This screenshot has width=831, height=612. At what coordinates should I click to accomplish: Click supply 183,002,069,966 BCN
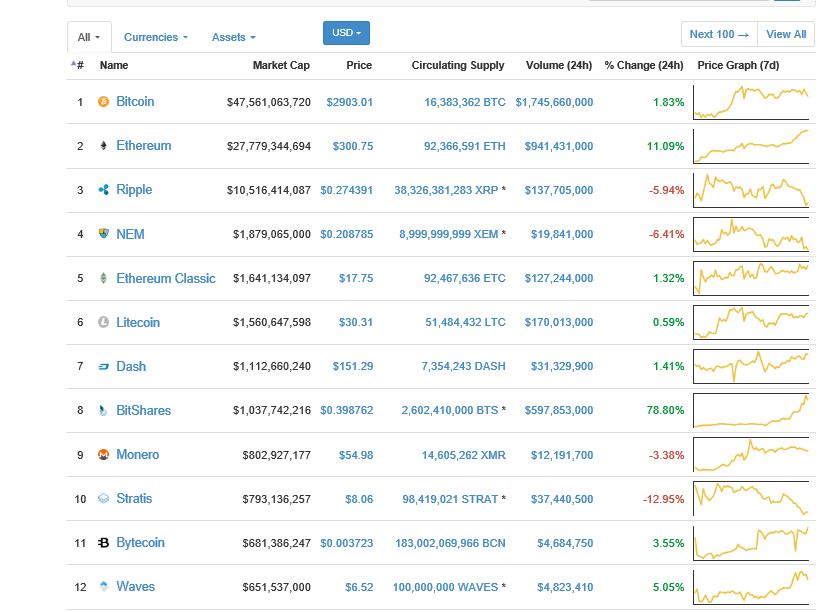(450, 543)
